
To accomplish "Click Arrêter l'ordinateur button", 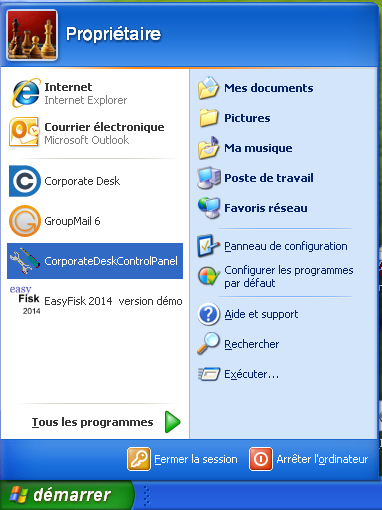I will point(309,459).
